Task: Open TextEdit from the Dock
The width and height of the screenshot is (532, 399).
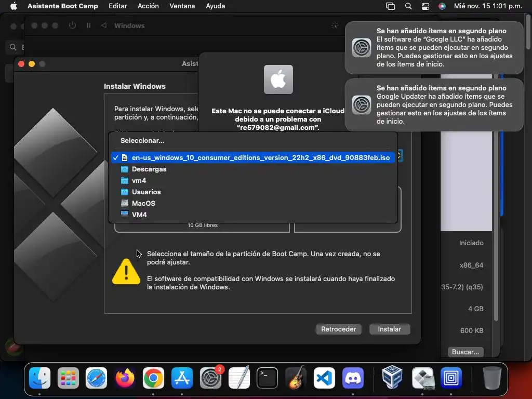Action: click(x=239, y=378)
